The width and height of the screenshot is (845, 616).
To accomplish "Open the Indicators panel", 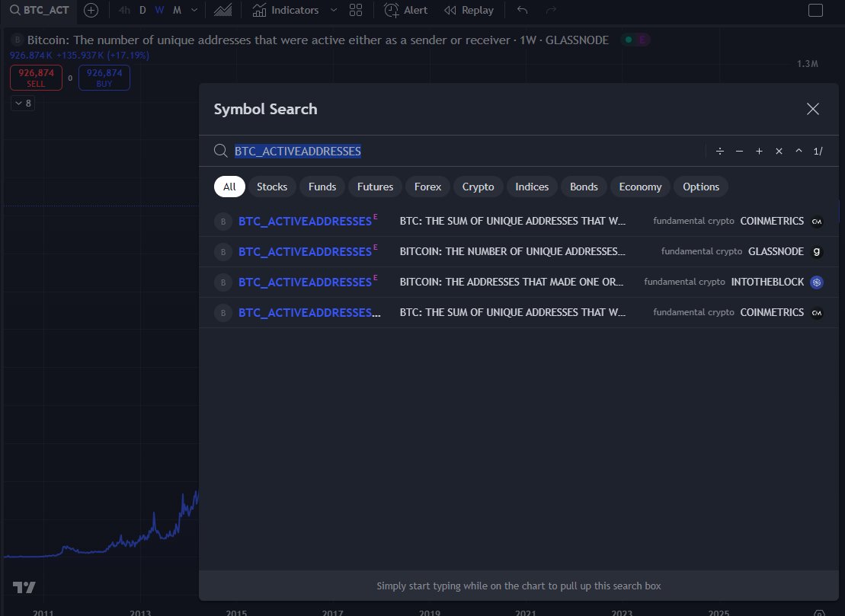I will click(286, 10).
